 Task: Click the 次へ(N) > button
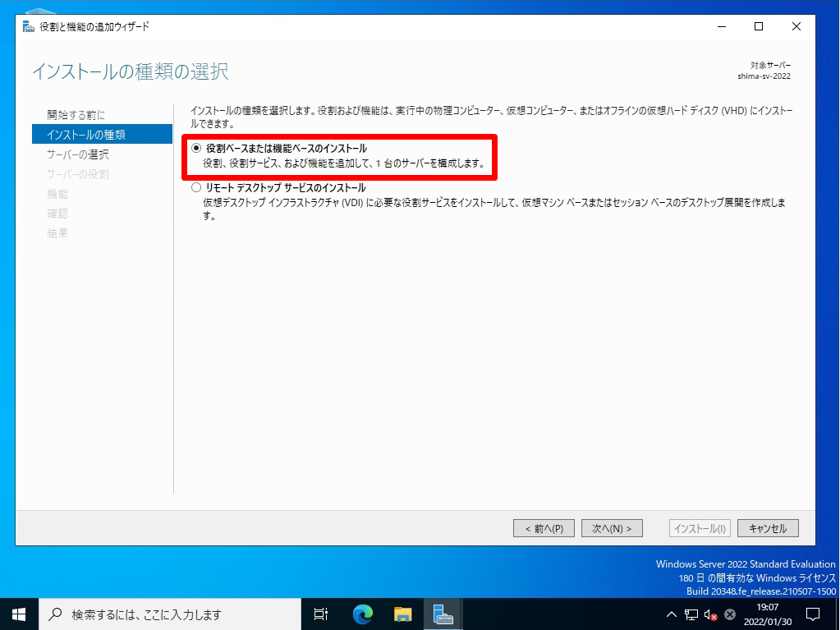coord(612,528)
